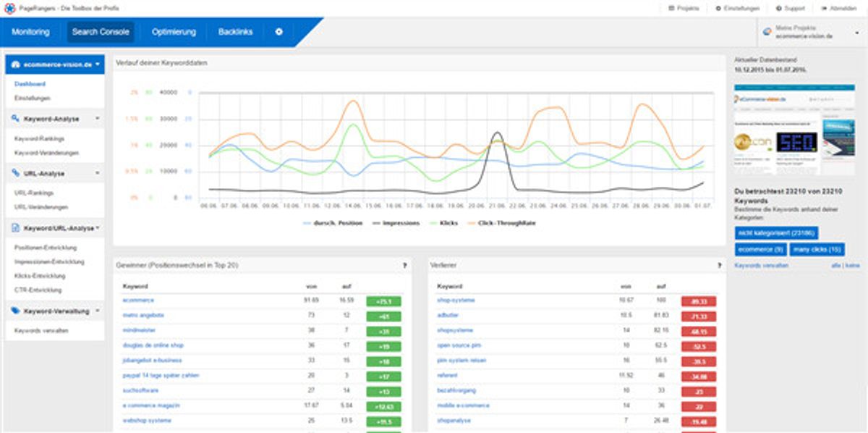Viewport: 868px width, 433px height.
Task: Open the 'mindmeister' winner keyword
Action: 139,329
